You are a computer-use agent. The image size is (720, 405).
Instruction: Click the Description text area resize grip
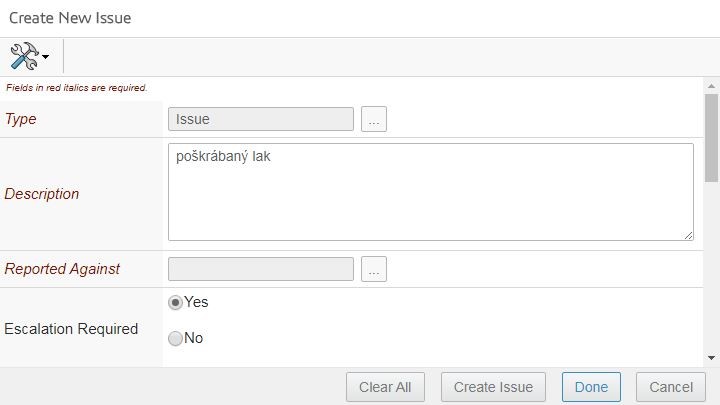click(x=688, y=236)
